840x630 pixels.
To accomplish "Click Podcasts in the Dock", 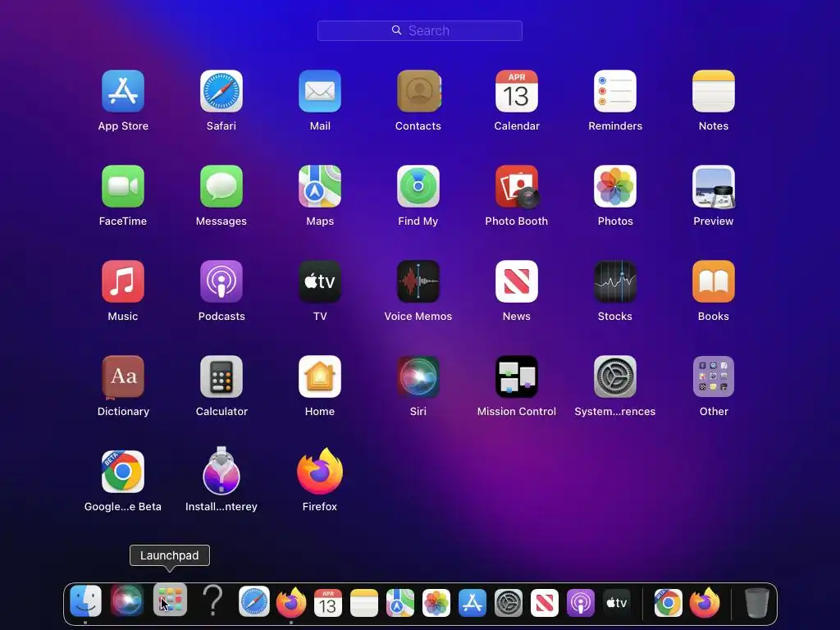I will 581,603.
